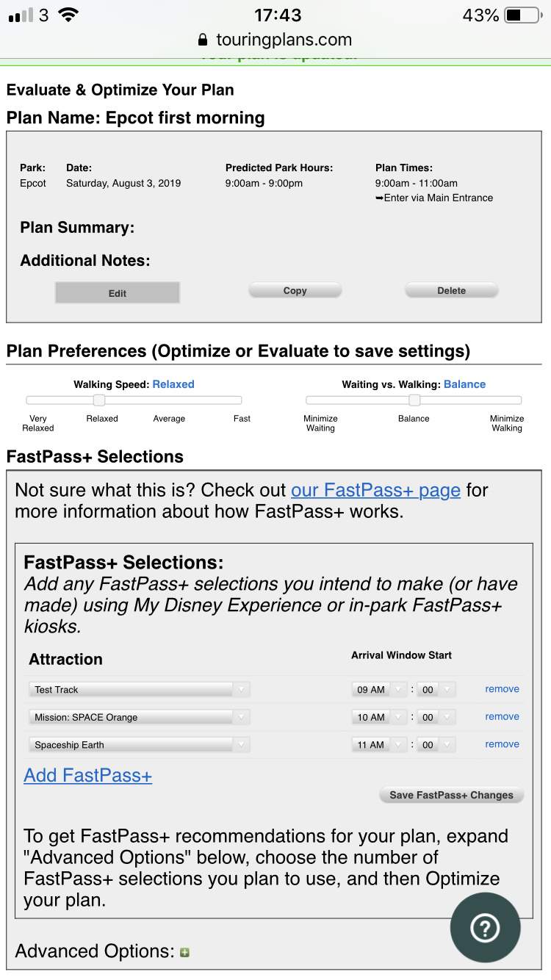
Task: Tap the round help question mark icon
Action: 485,928
